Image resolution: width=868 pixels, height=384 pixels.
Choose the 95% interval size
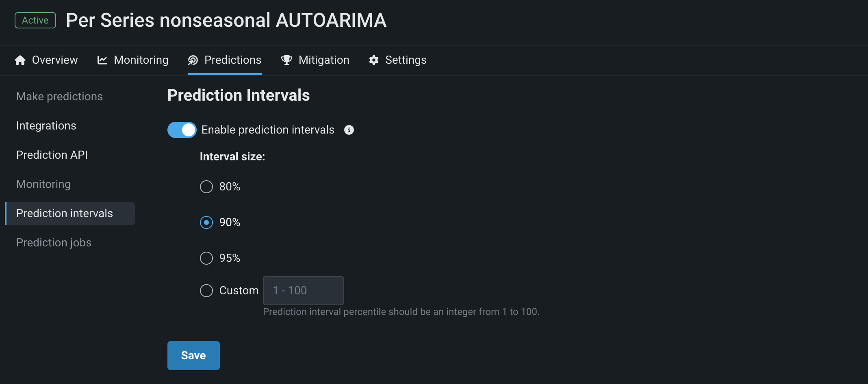(x=206, y=258)
